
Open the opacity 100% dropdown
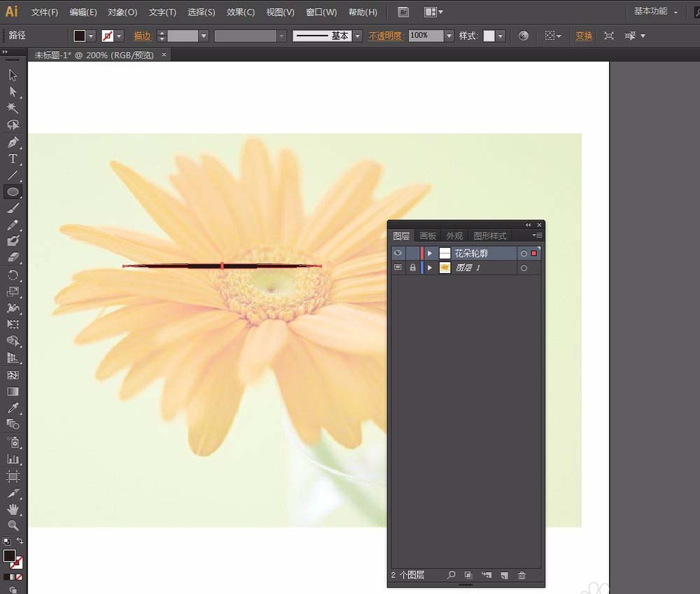[449, 36]
